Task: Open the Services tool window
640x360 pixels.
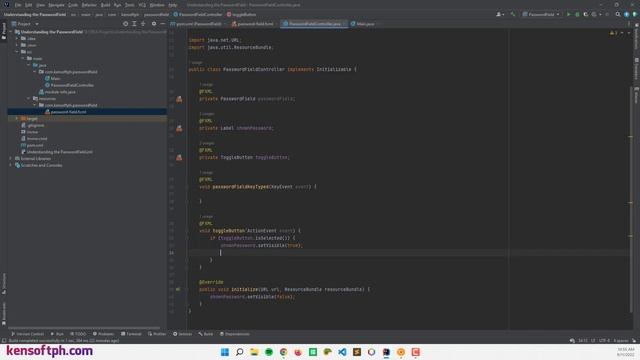Action: (x=182, y=334)
